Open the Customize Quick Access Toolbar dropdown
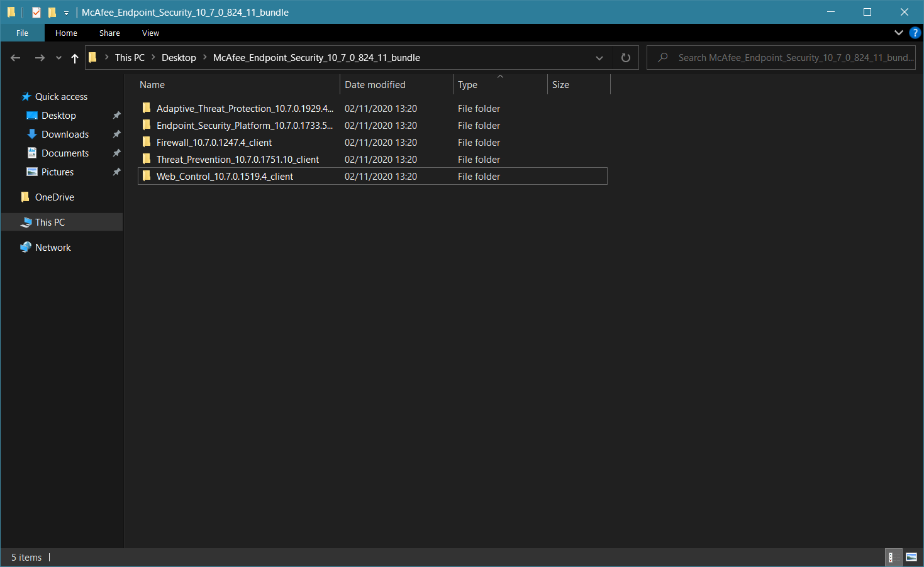The width and height of the screenshot is (924, 567). tap(66, 13)
